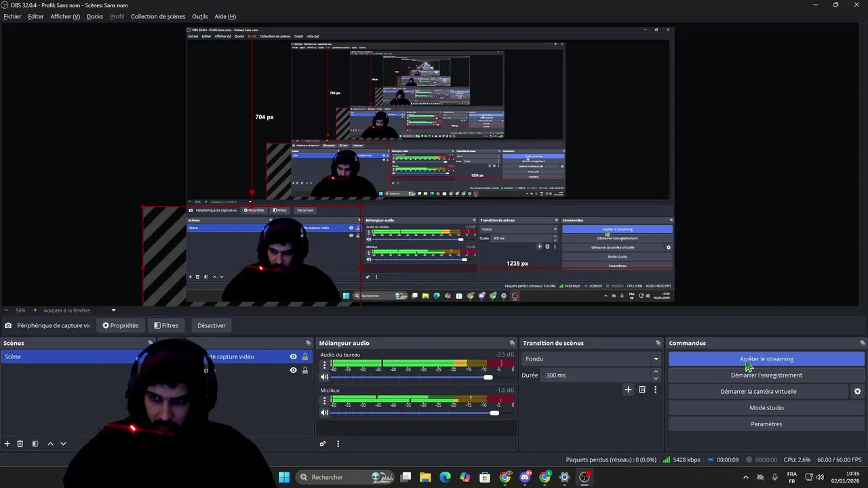Show hidden system tray icons chevron
This screenshot has width=868, height=488.
(746, 477)
